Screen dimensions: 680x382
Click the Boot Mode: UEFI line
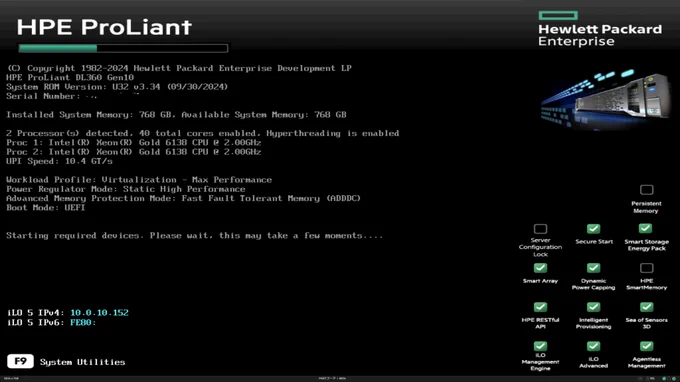tap(46, 208)
